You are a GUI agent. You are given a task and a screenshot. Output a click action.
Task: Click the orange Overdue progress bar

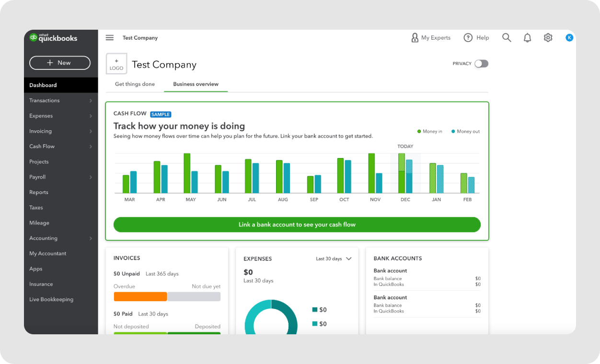click(140, 296)
